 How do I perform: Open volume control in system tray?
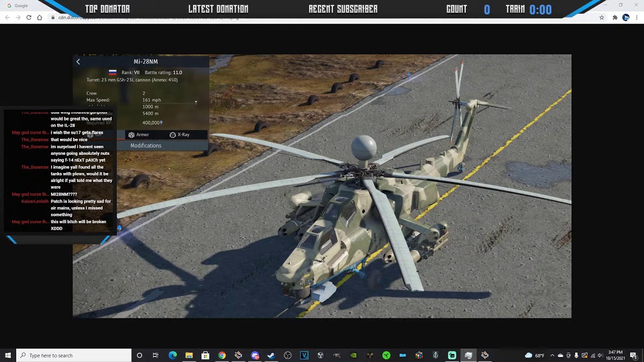click(x=600, y=355)
